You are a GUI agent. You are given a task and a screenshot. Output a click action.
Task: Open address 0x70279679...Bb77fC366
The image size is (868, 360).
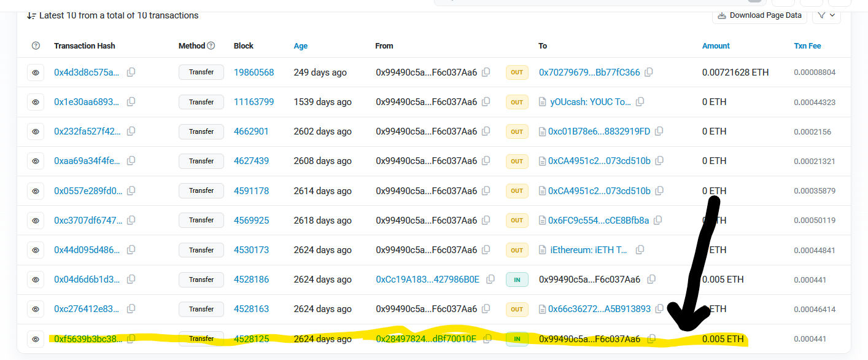click(589, 72)
